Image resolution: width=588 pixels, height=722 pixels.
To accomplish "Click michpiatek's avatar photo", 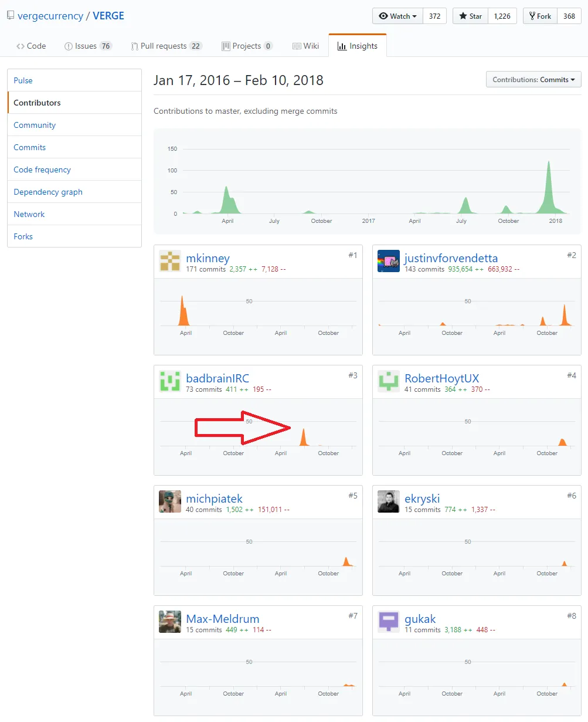I will coord(170,501).
